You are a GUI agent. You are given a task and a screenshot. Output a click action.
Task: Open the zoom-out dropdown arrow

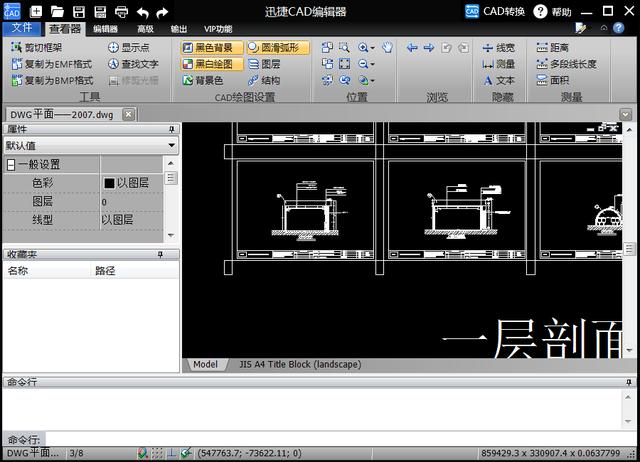(x=373, y=64)
